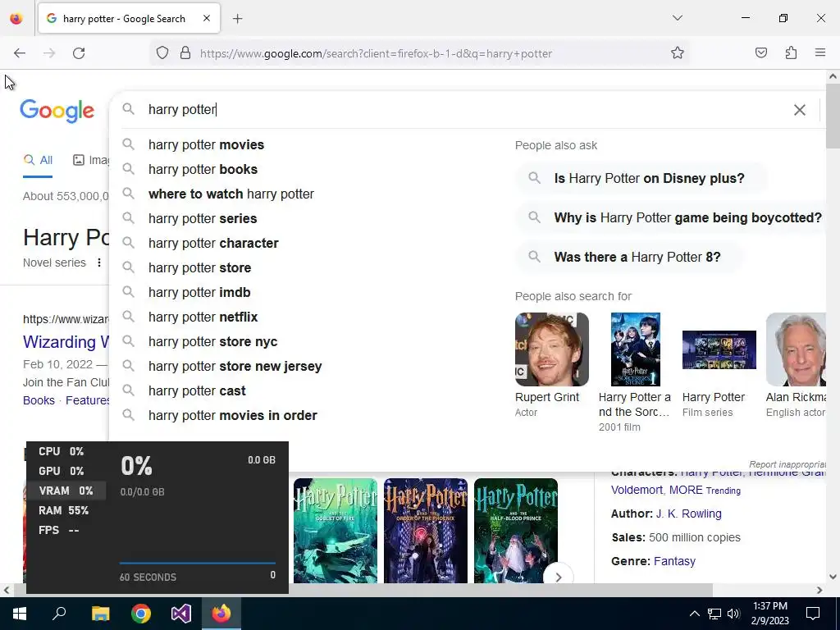The width and height of the screenshot is (840, 630).
Task: Open Windows taskbar search
Action: pos(59,614)
